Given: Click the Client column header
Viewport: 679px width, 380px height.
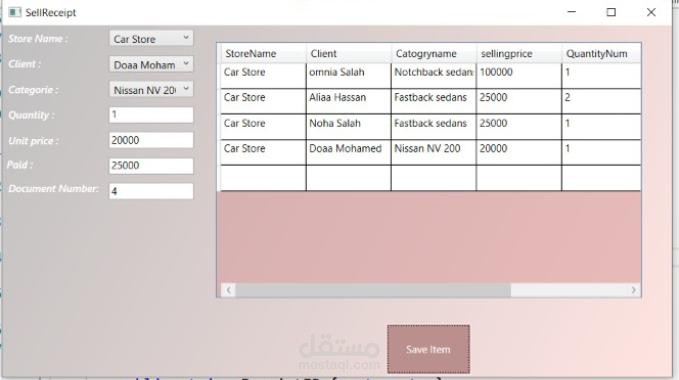Looking at the screenshot, I should (x=349, y=54).
